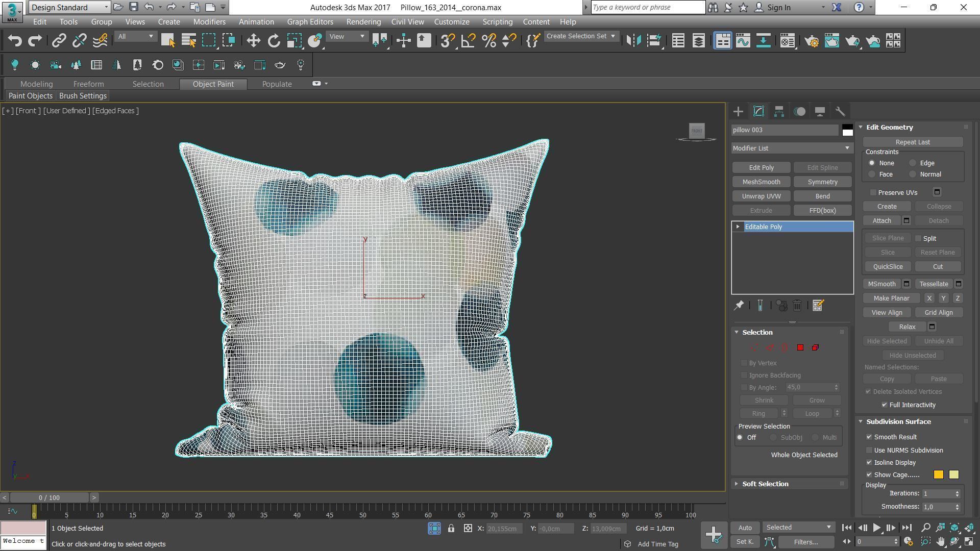
Task: Open Configure Modifier Sets icon
Action: 818,306
